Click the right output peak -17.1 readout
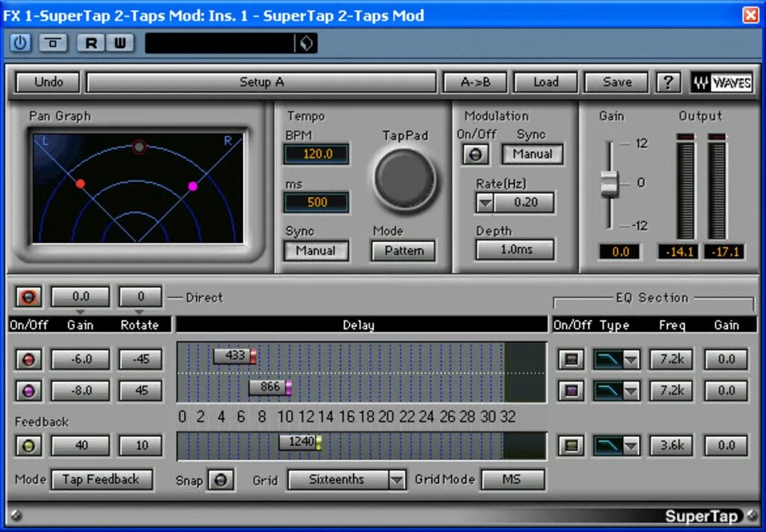 [x=724, y=252]
